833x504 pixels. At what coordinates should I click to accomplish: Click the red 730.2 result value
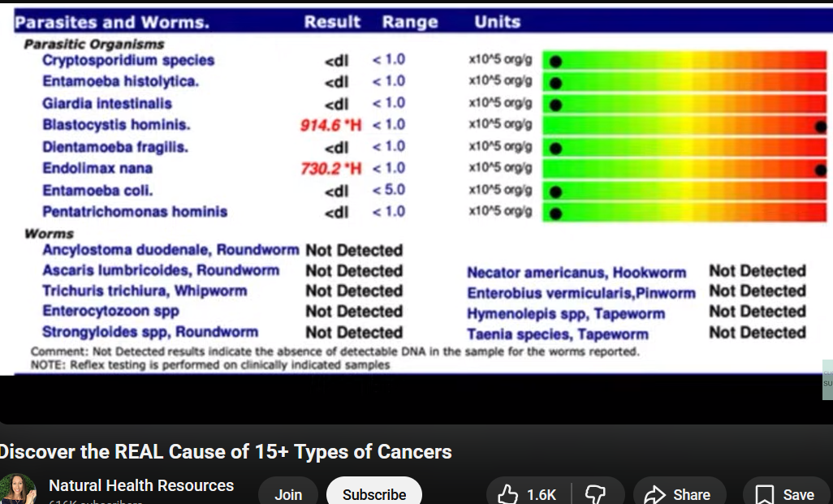tap(331, 169)
